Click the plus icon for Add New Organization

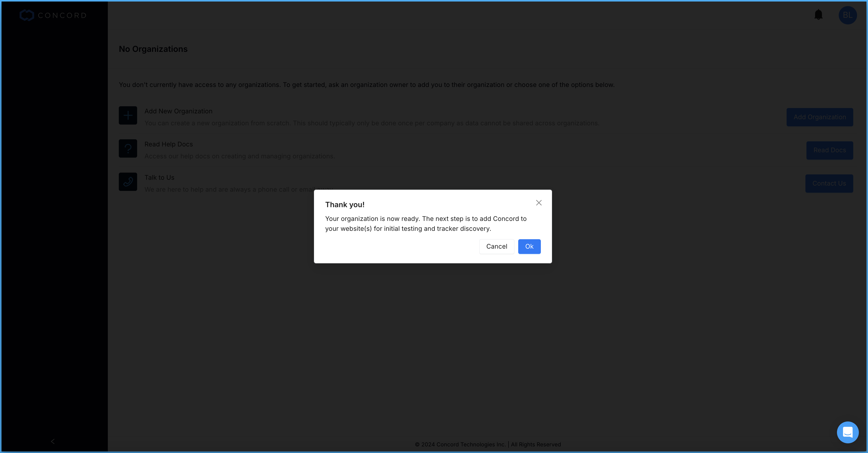point(128,115)
